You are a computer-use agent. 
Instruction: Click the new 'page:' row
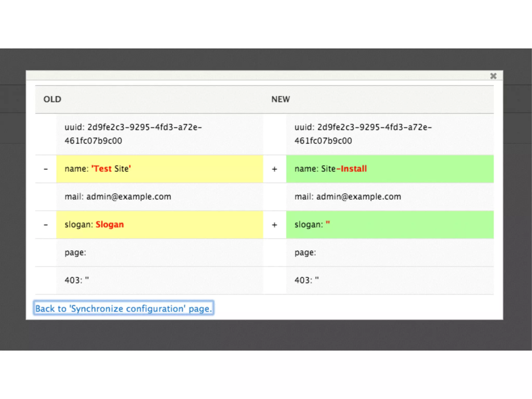305,252
